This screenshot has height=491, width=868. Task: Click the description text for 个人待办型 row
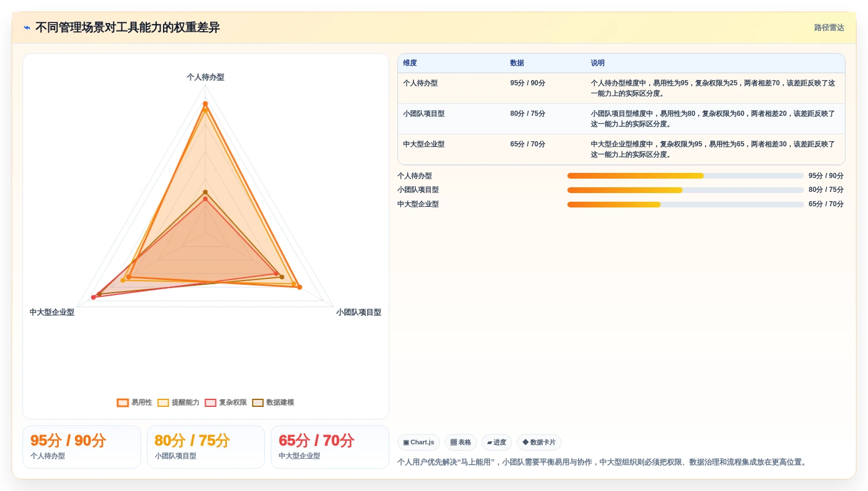pyautogui.click(x=713, y=88)
